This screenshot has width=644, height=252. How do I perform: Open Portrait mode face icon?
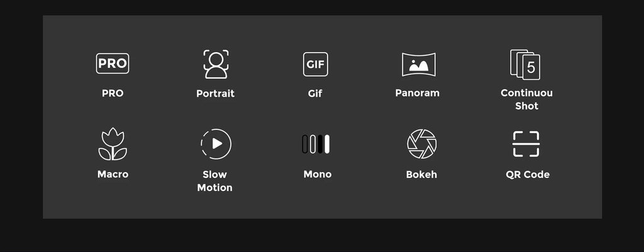coord(216,64)
